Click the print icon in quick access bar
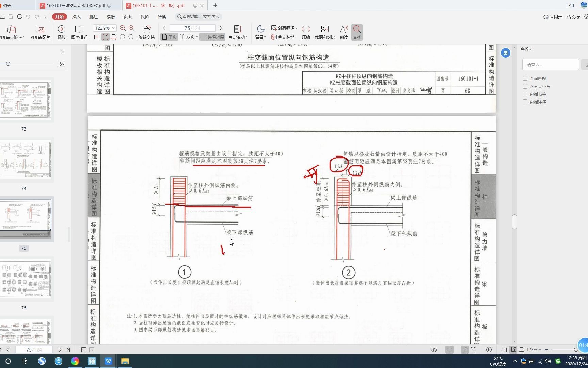The height and width of the screenshot is (368, 588). tap(20, 17)
